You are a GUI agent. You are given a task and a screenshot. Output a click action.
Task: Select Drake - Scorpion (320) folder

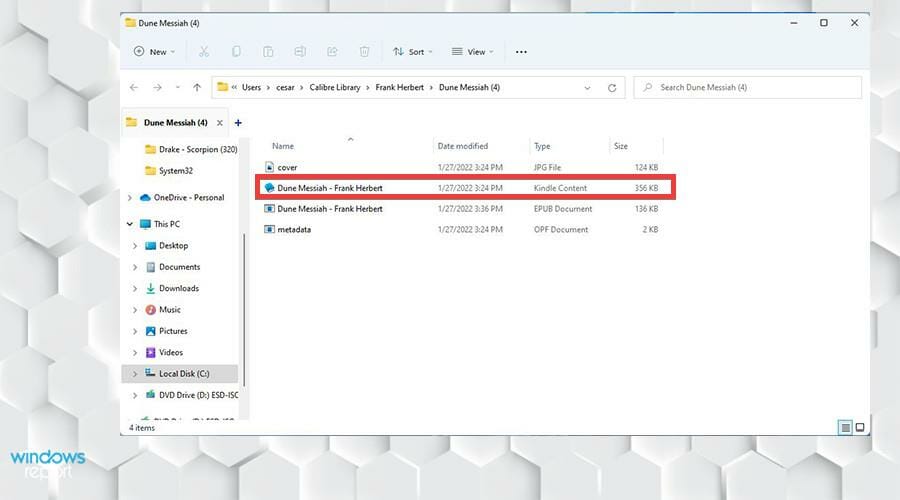198,149
